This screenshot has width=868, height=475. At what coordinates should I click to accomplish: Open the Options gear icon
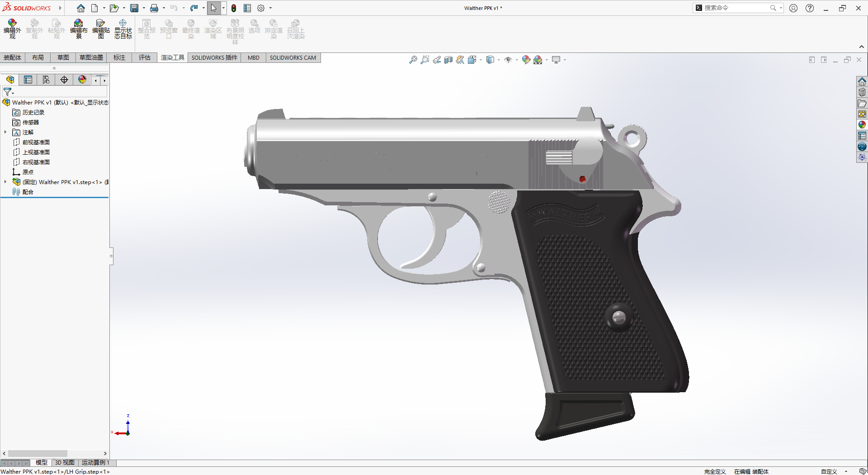click(261, 8)
